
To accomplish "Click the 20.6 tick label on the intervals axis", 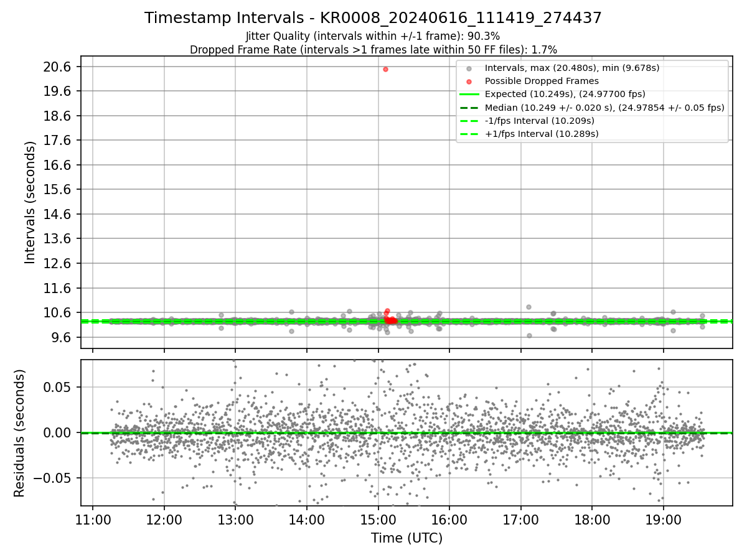I will tap(59, 67).
